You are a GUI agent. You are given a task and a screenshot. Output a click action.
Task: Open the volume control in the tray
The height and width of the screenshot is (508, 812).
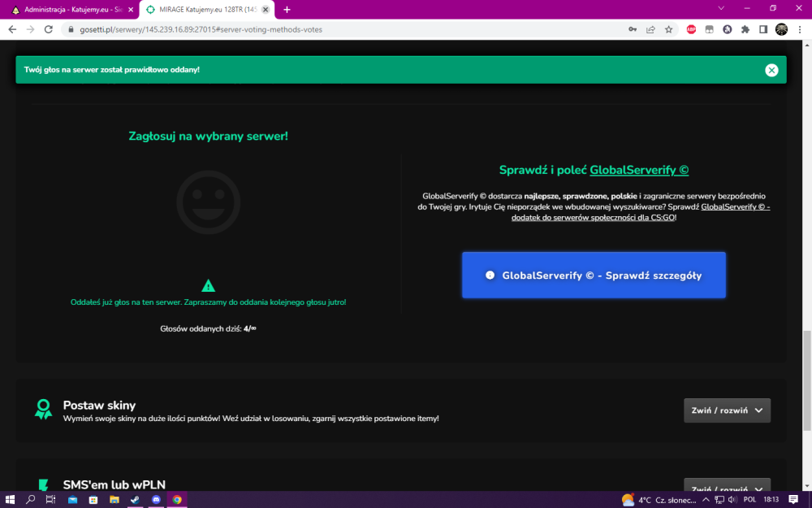(732, 500)
